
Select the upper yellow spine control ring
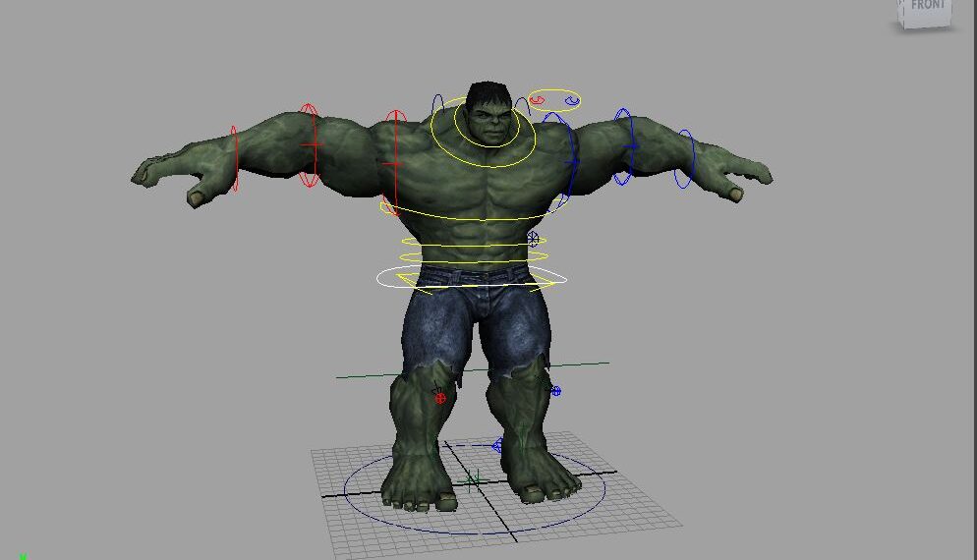pyautogui.click(x=474, y=242)
